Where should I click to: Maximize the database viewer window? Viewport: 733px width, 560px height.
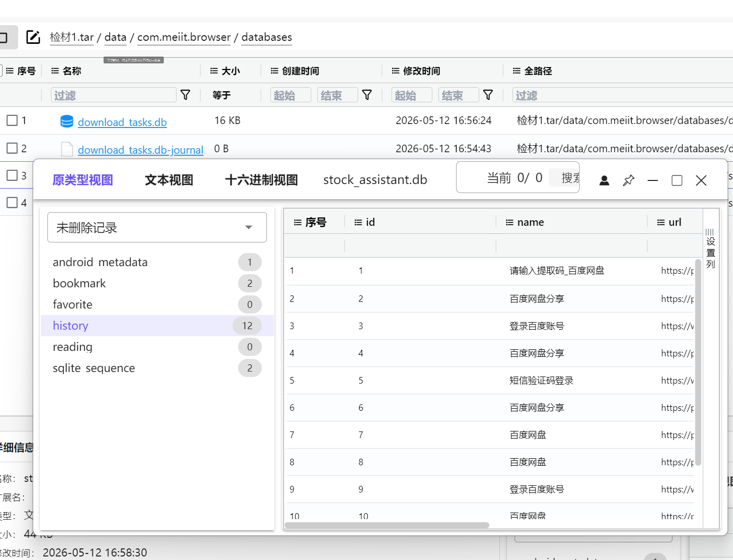(x=677, y=180)
